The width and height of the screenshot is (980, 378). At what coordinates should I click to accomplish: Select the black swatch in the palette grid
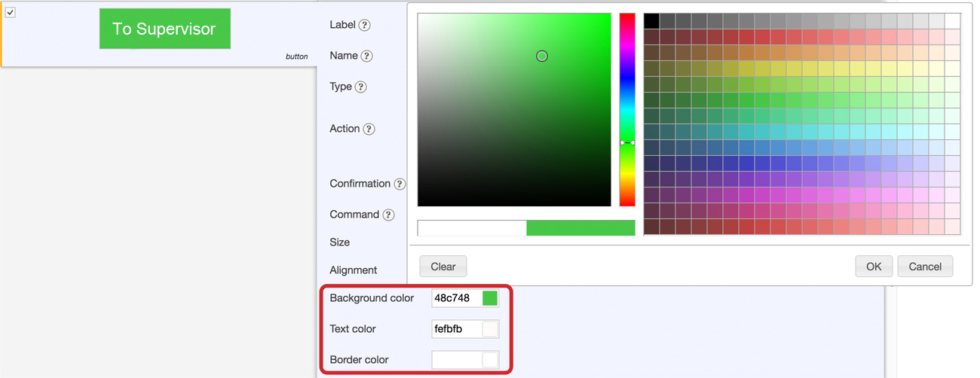[x=651, y=20]
